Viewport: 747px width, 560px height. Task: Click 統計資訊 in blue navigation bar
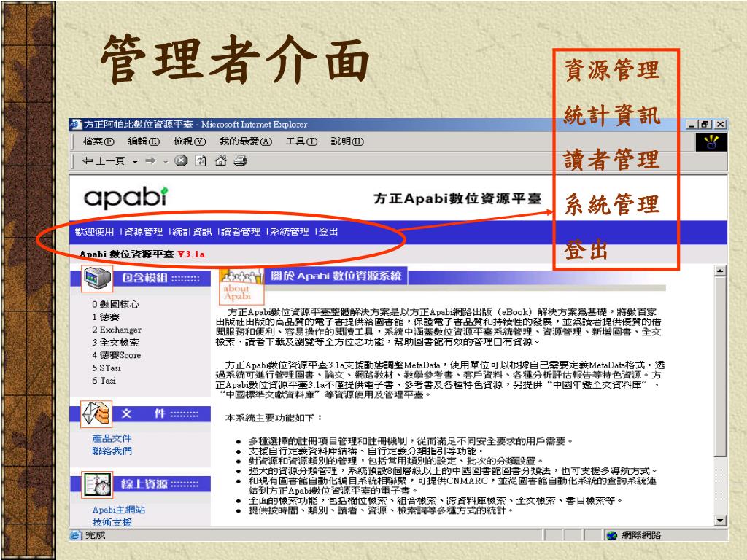[192, 231]
